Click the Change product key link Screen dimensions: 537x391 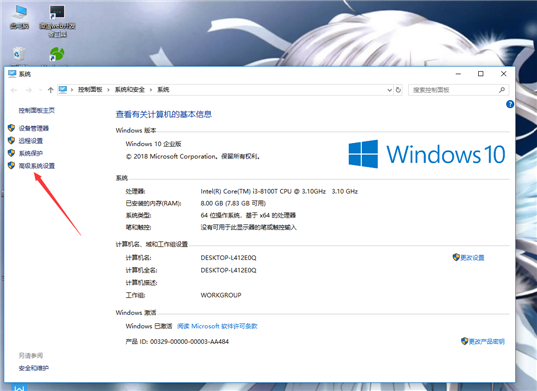[x=486, y=342]
